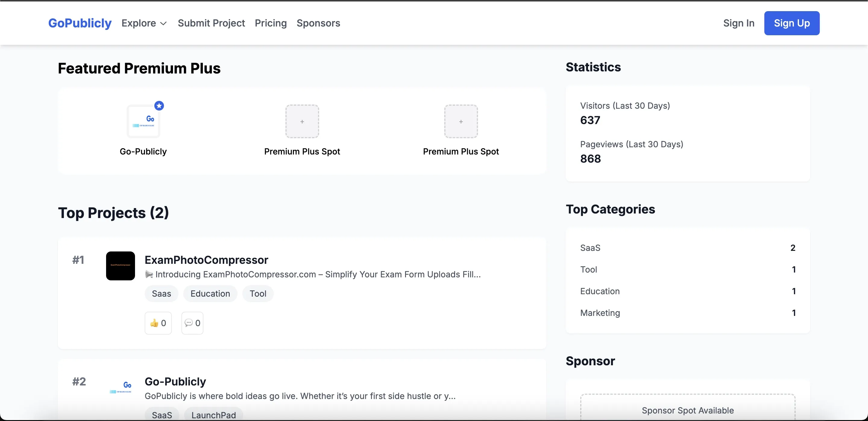Click the Sign In link
Viewport: 868px width, 421px height.
coord(739,23)
